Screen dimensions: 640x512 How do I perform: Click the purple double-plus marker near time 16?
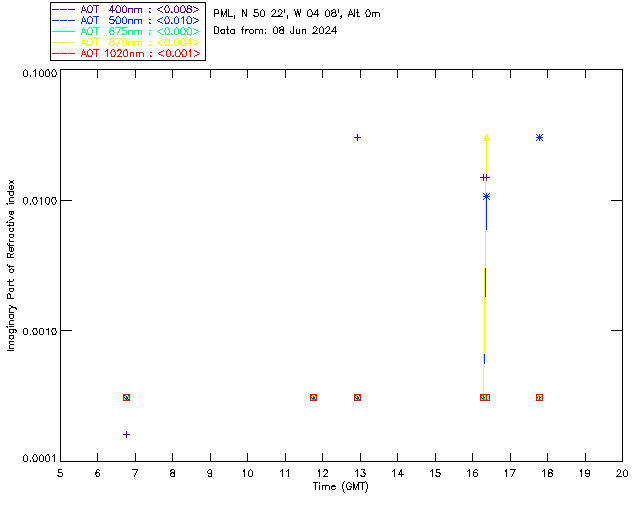(x=484, y=178)
